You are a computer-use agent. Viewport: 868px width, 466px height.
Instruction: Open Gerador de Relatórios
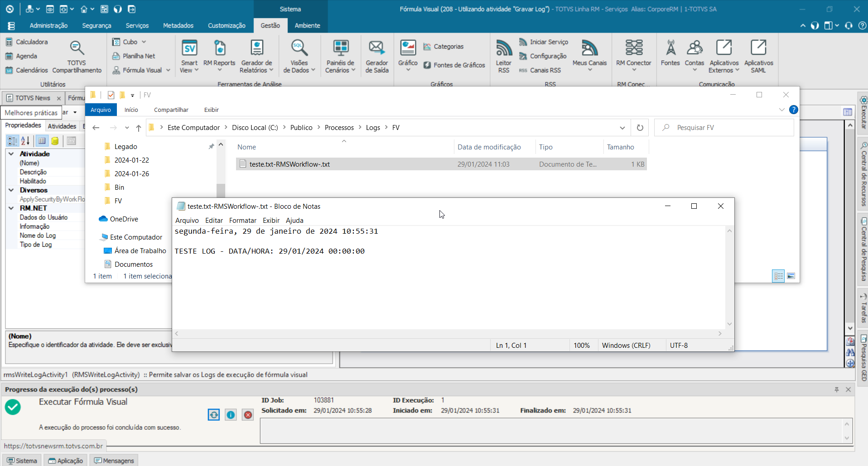coord(256,56)
